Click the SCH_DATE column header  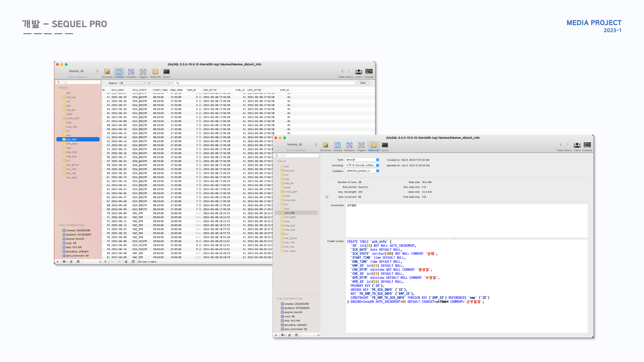click(x=118, y=90)
